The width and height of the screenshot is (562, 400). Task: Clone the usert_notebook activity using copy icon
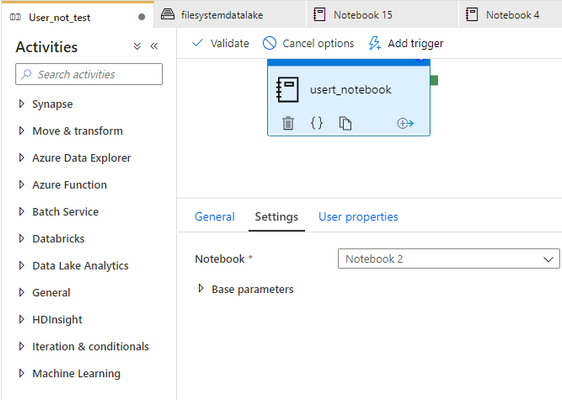coord(345,123)
